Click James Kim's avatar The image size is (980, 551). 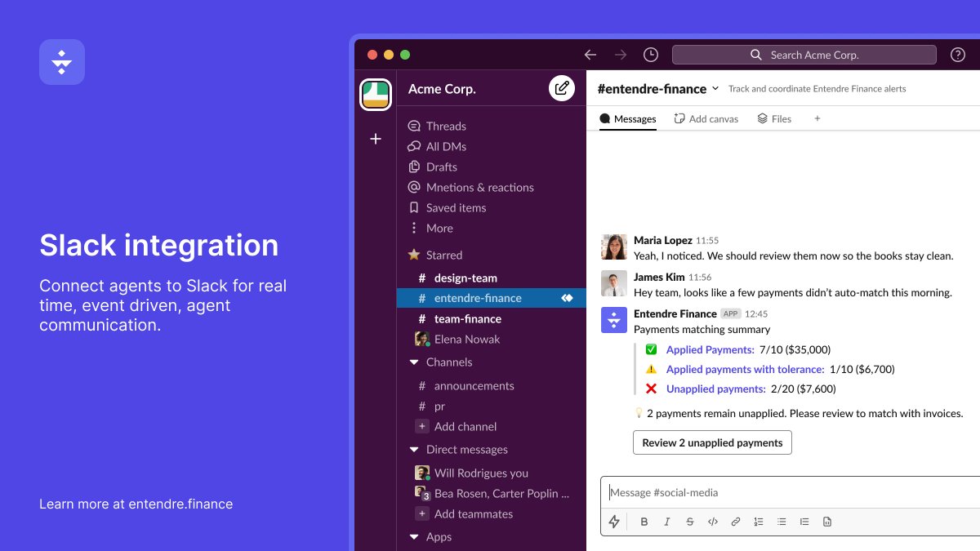[x=614, y=283]
